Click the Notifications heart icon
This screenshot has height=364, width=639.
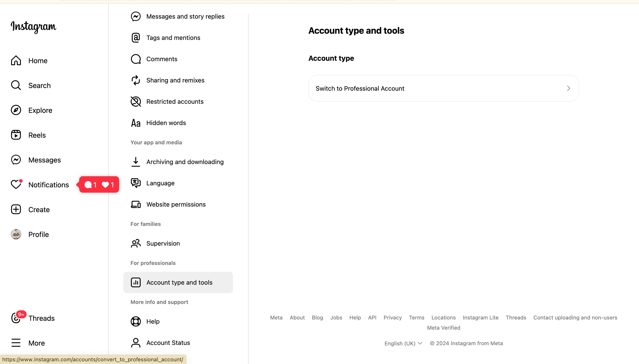[x=16, y=185]
